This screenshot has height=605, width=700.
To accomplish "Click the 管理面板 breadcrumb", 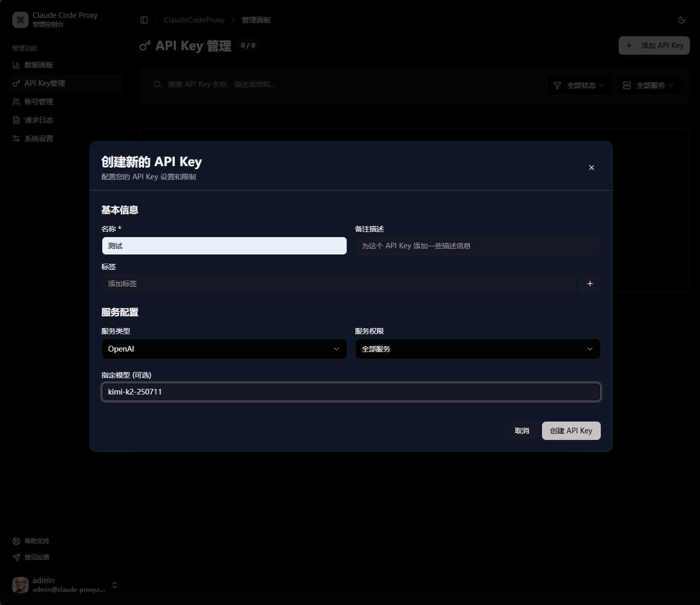I will point(257,20).
